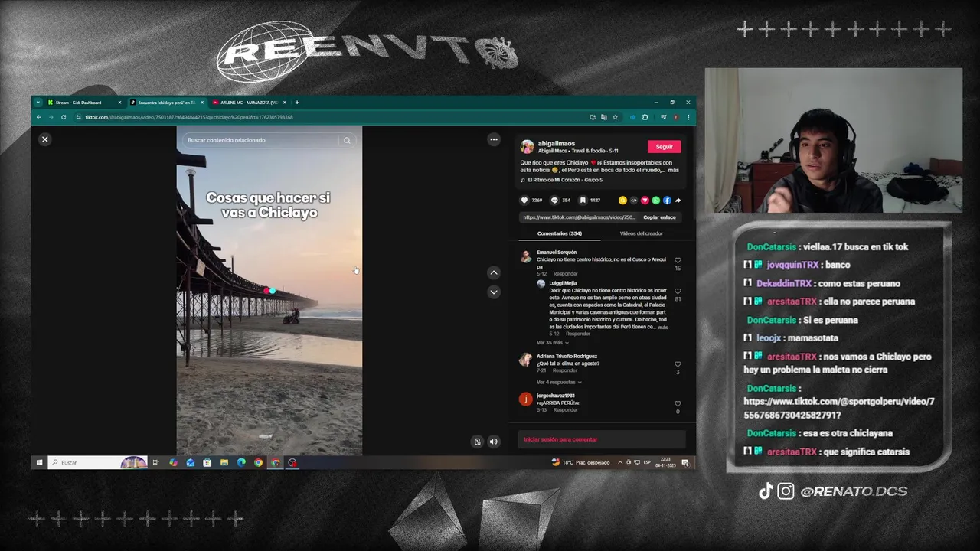Click the auto-scroll icon beside the speaker
980x551 pixels.
coord(477,442)
